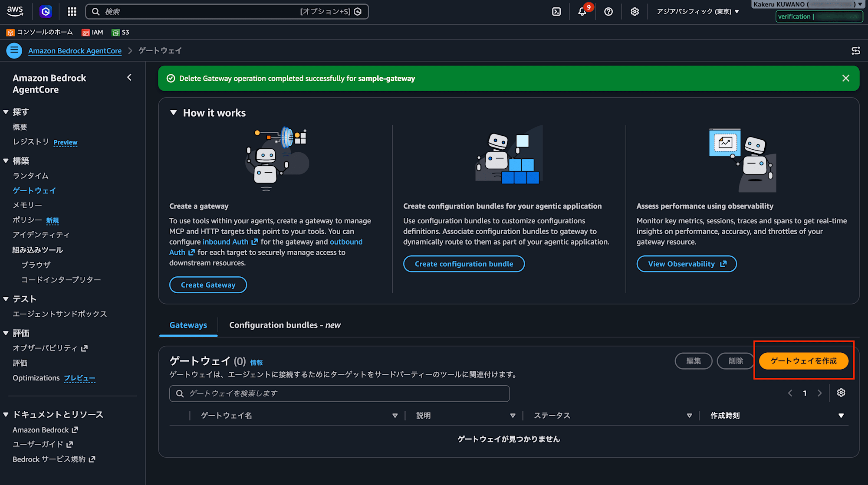Go to next table page
Image resolution: width=868 pixels, height=485 pixels.
click(819, 393)
